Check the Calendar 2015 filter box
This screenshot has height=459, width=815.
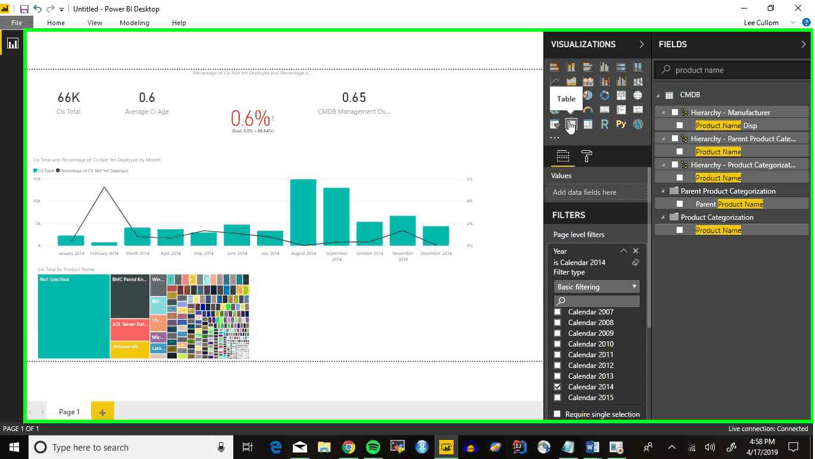click(x=558, y=398)
